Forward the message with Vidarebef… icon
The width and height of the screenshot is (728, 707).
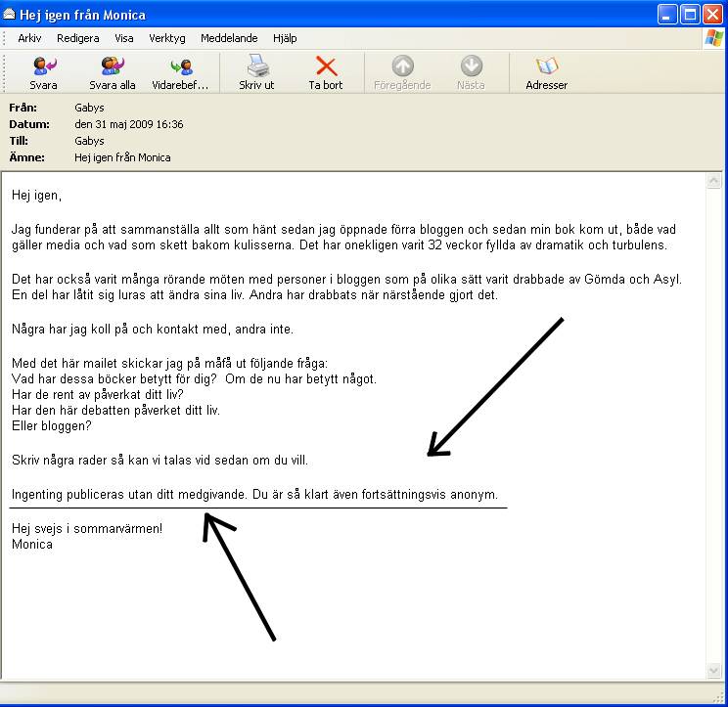(x=181, y=66)
